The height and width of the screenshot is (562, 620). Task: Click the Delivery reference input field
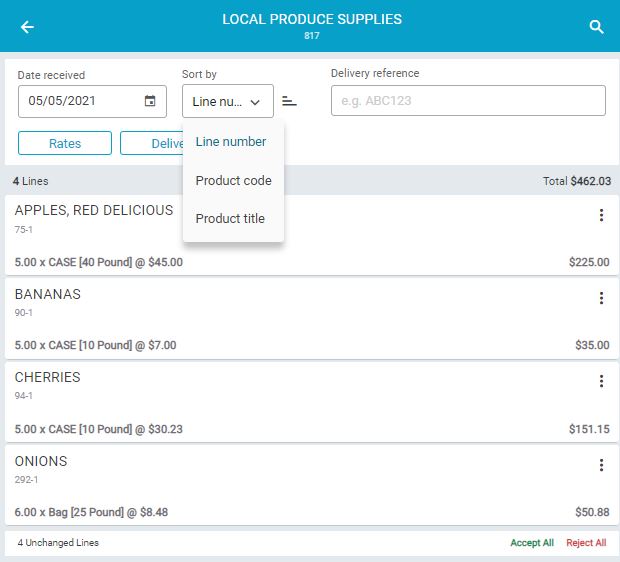tap(468, 101)
